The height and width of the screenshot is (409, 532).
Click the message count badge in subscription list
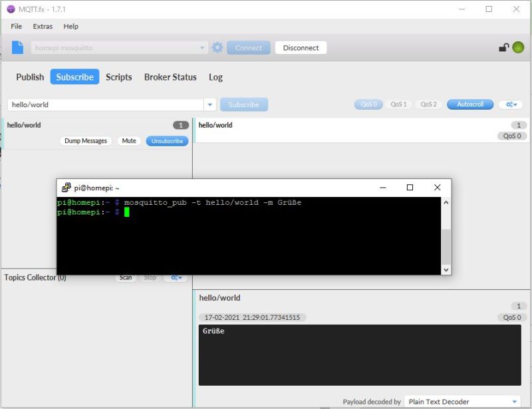(x=180, y=125)
